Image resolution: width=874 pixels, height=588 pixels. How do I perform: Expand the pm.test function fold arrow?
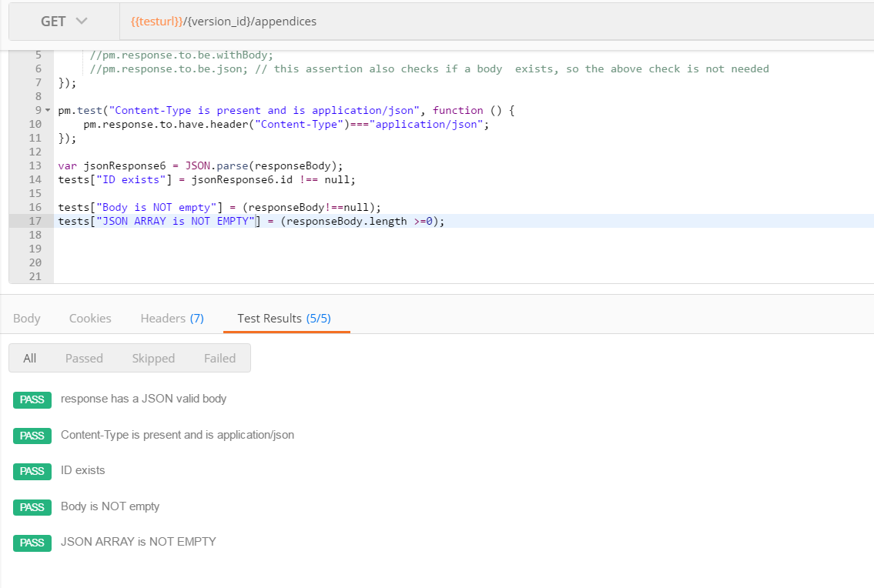point(47,110)
